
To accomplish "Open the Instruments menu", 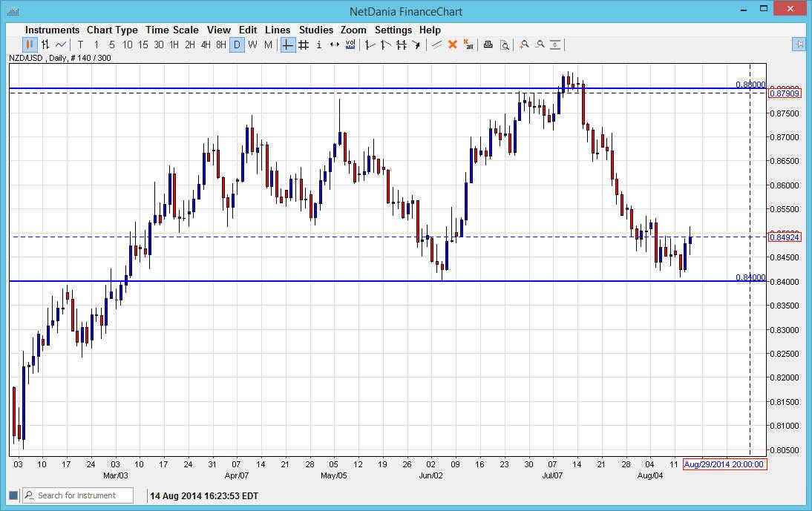I will [x=52, y=30].
